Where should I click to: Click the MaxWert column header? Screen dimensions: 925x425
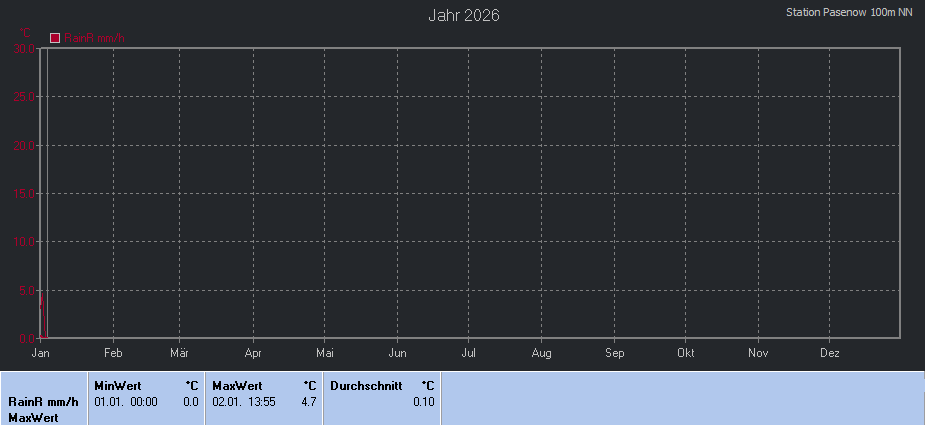(x=237, y=385)
